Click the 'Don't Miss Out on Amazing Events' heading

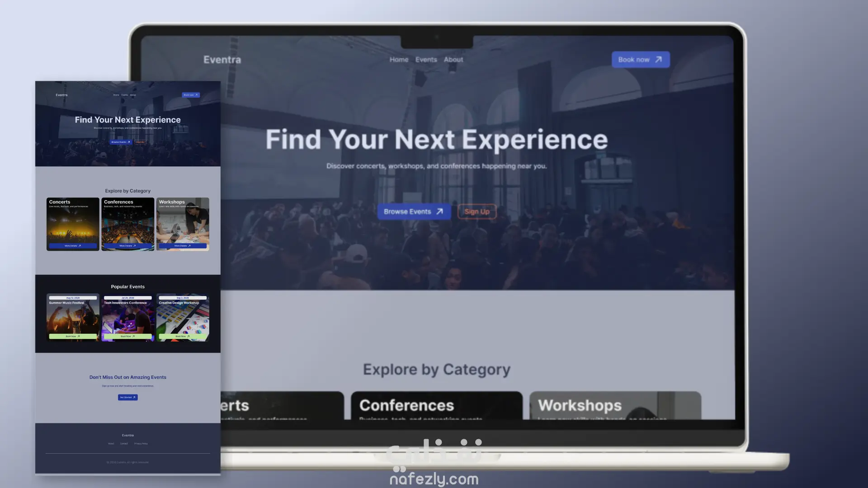coord(128,377)
